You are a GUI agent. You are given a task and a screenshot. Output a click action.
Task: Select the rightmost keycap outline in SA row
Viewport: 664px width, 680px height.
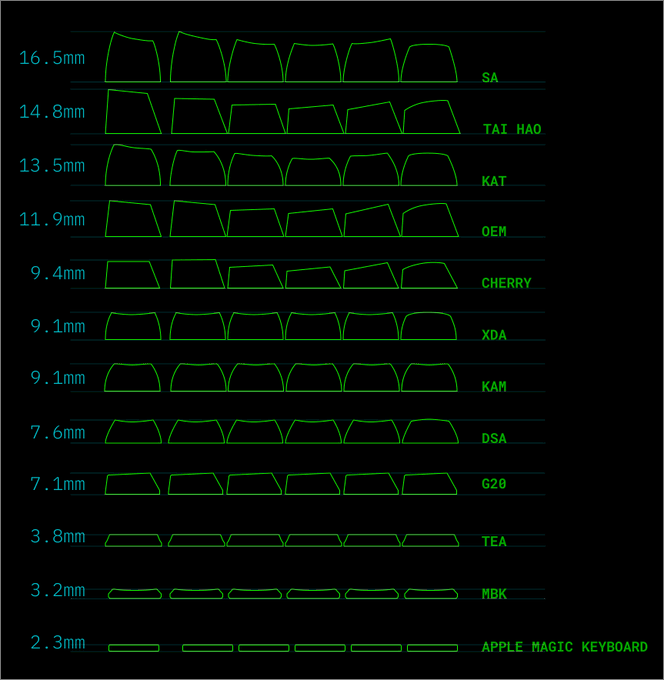click(x=429, y=63)
